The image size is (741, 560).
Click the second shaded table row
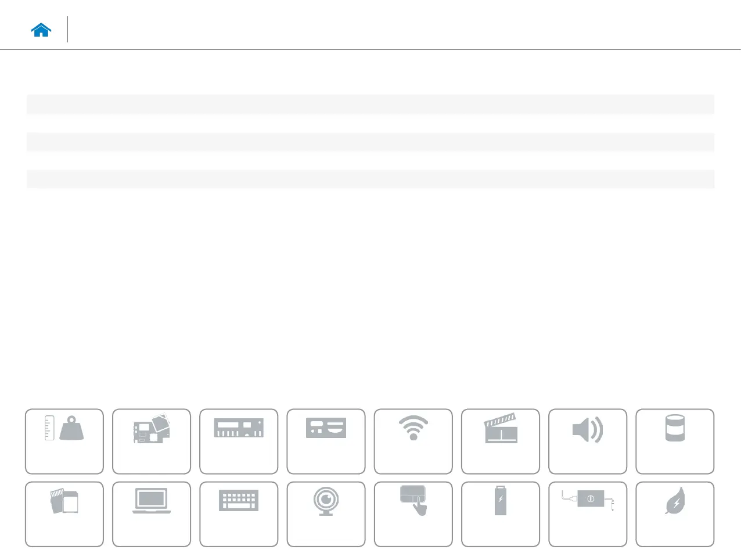coord(370,142)
